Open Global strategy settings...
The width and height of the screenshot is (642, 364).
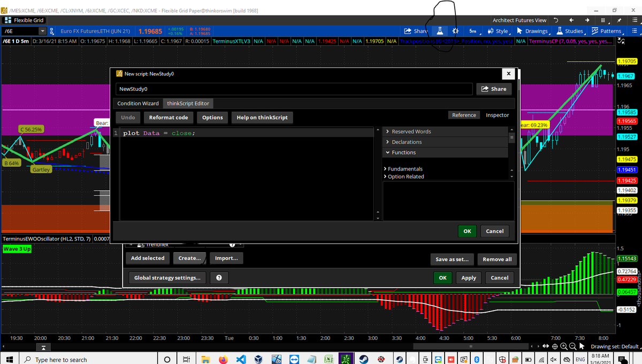click(x=167, y=278)
